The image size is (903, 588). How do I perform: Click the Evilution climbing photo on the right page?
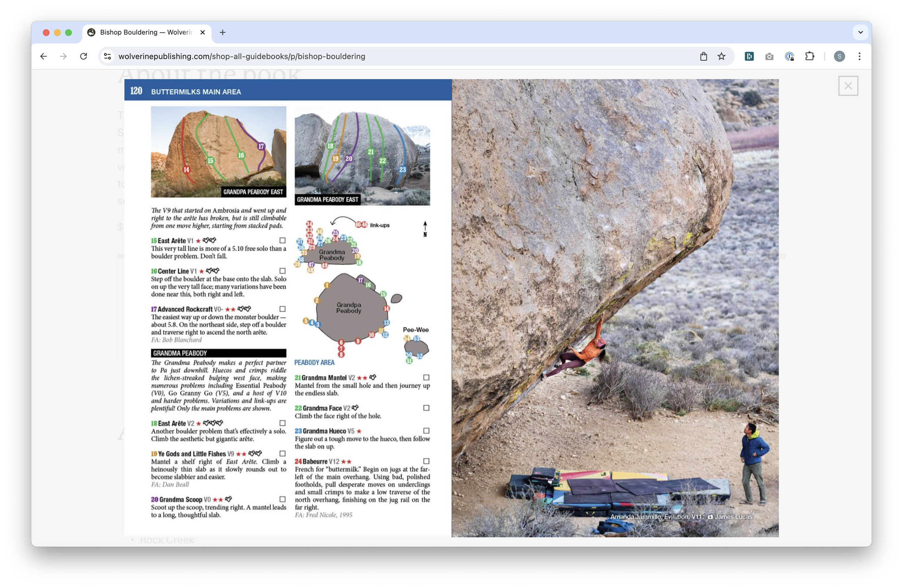tap(615, 308)
